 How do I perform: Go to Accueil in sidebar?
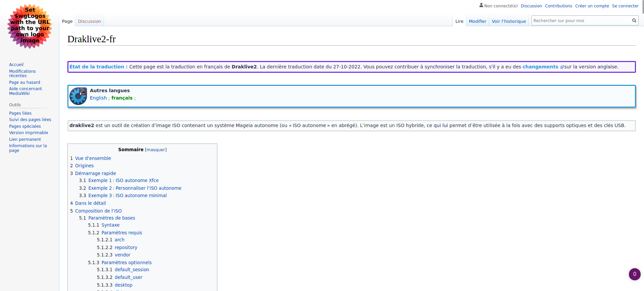coord(16,65)
